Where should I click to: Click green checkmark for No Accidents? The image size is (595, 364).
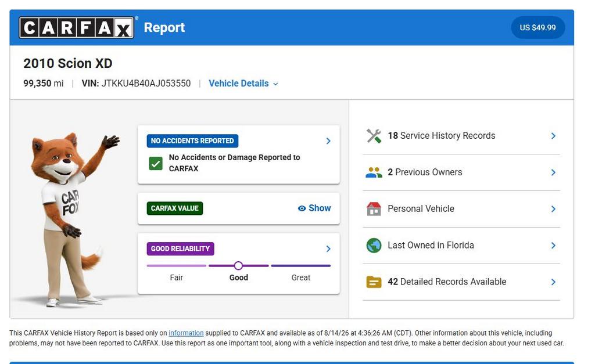pos(156,163)
